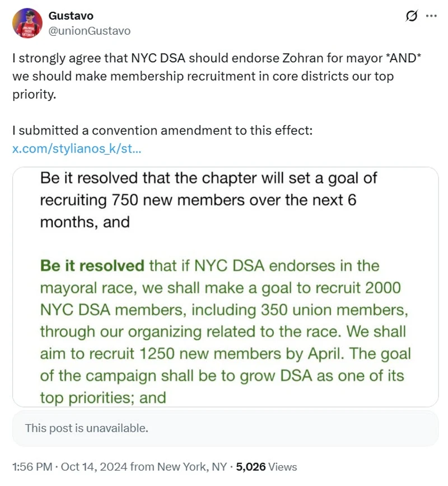Screen dimensions: 448x486
Task: Click Gustavo's profile avatar picture
Action: pos(27,23)
